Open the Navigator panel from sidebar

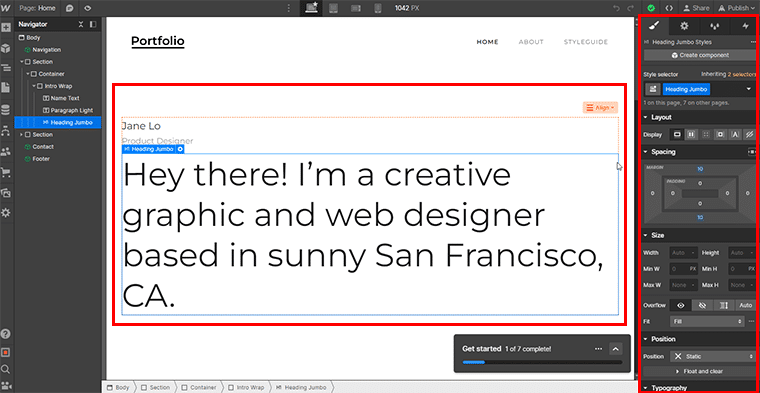(x=6, y=68)
